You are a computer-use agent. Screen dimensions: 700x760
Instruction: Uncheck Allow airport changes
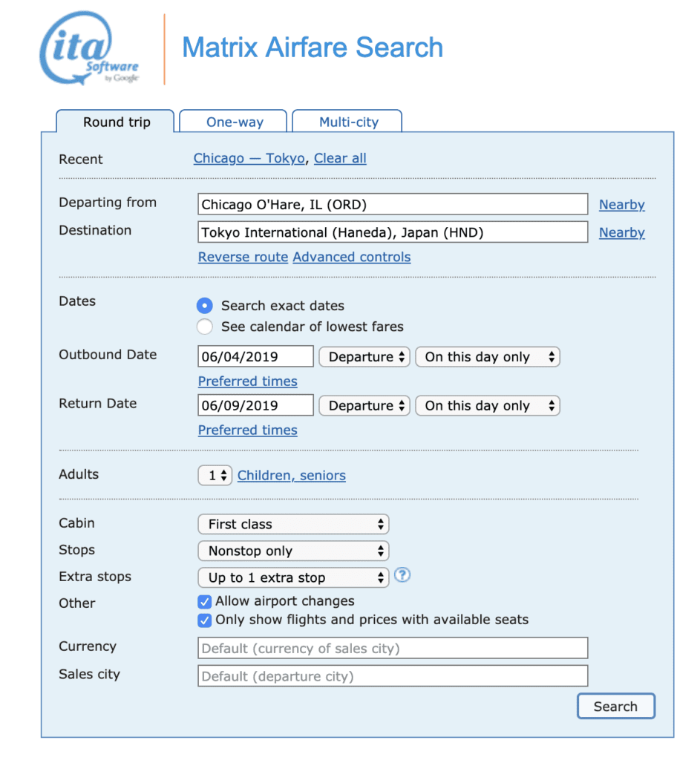click(x=204, y=601)
